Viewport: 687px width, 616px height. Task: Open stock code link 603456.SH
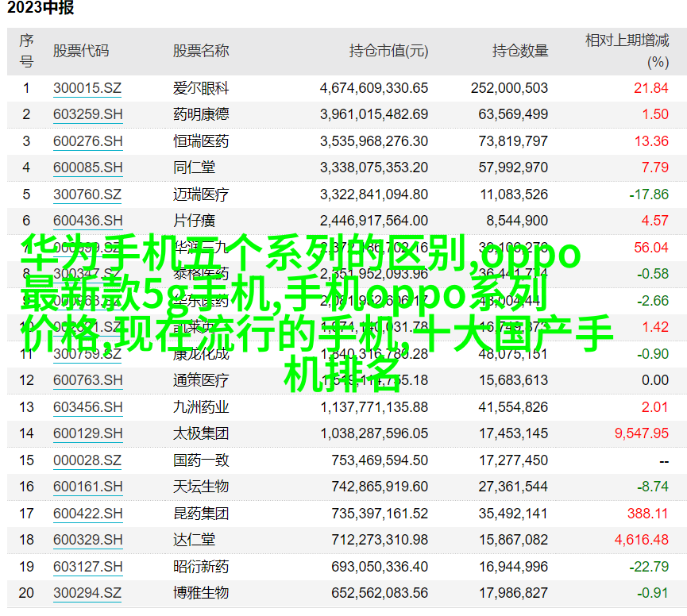tap(87, 407)
